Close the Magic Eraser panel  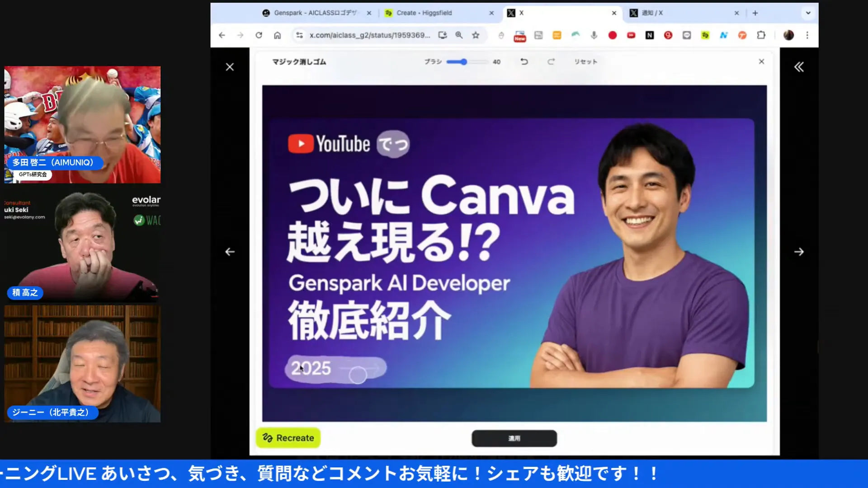(761, 61)
